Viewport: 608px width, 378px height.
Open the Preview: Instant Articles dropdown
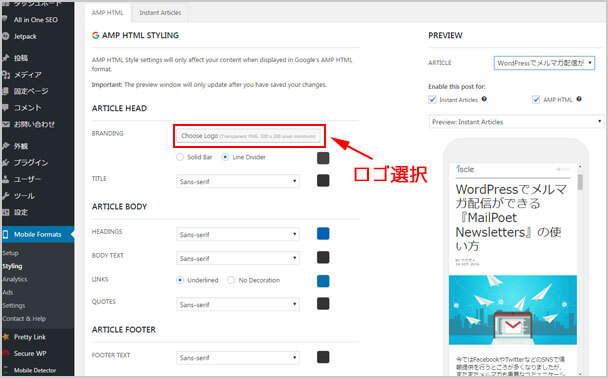[x=516, y=122]
